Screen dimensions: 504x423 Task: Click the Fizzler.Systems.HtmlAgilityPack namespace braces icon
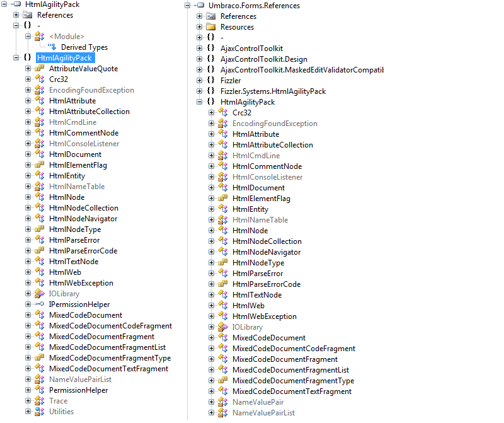click(211, 91)
